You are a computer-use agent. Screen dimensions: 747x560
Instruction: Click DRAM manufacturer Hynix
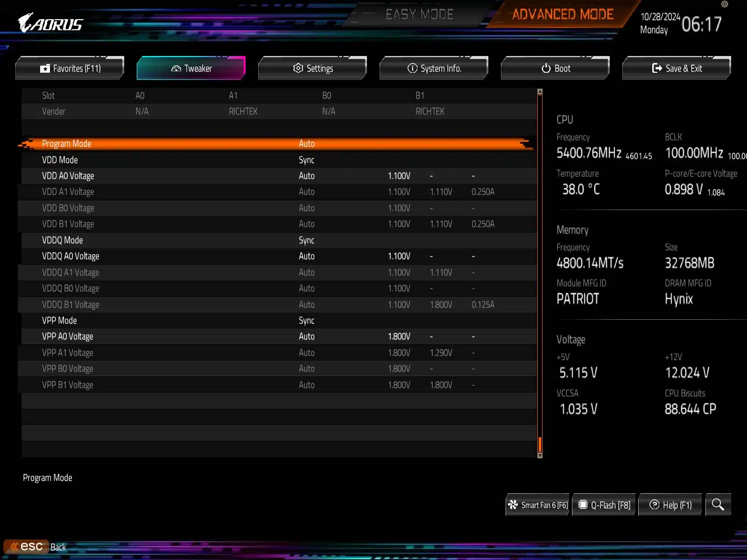(679, 299)
